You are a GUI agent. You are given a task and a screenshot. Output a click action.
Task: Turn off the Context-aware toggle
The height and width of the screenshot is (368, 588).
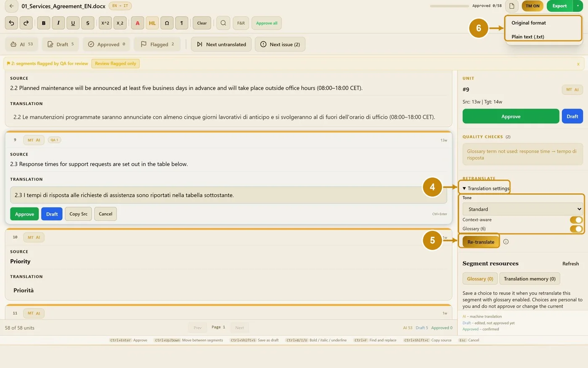coord(576,220)
